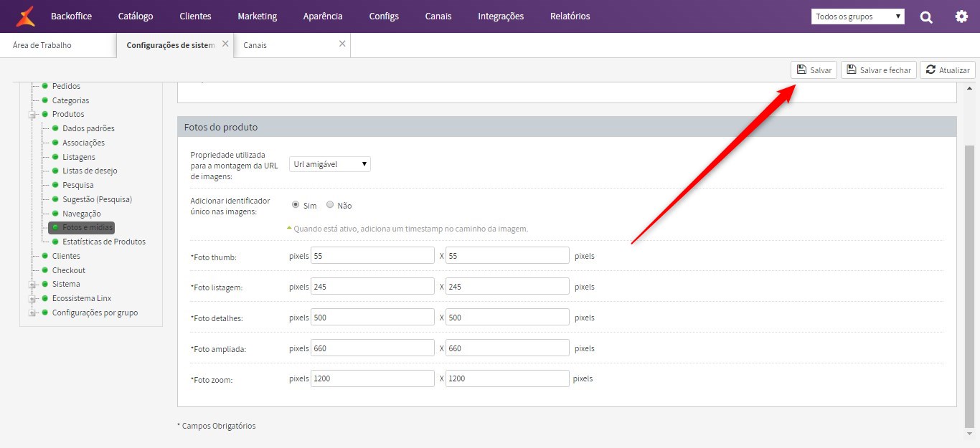The width and height of the screenshot is (980, 448).
Task: Click the Atualizar refresh button
Action: pos(947,70)
